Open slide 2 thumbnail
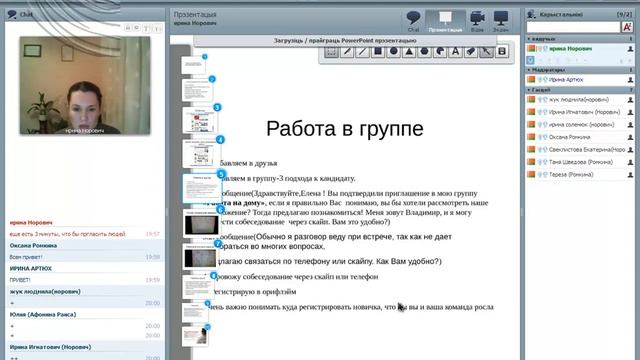The image size is (640, 360). tap(197, 90)
